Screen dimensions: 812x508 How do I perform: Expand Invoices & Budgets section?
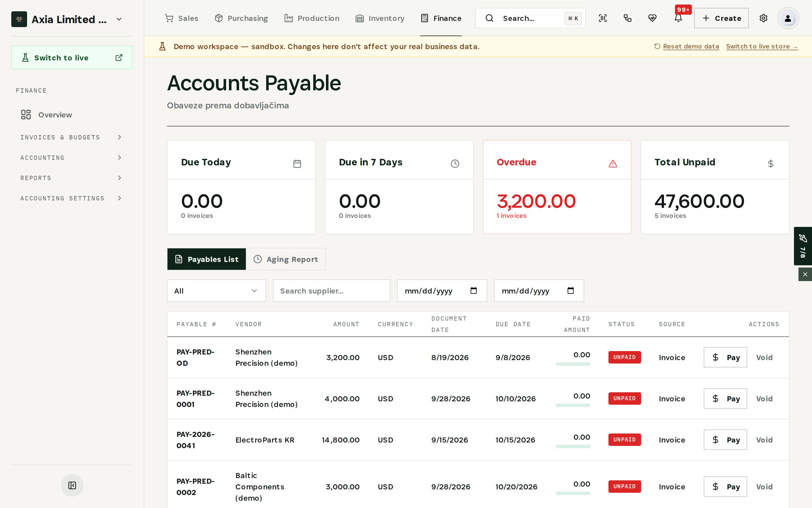[x=72, y=137]
